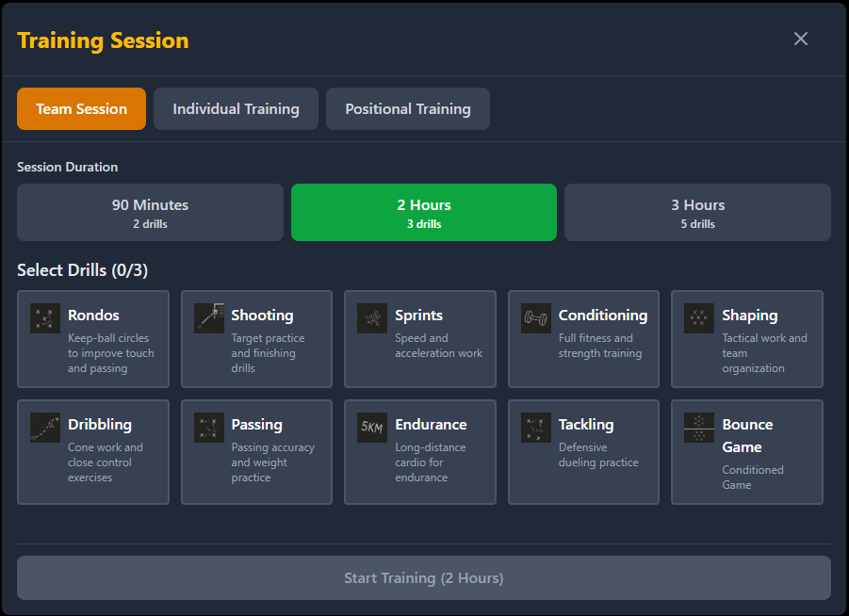Switch to Individual Training tab

(236, 109)
